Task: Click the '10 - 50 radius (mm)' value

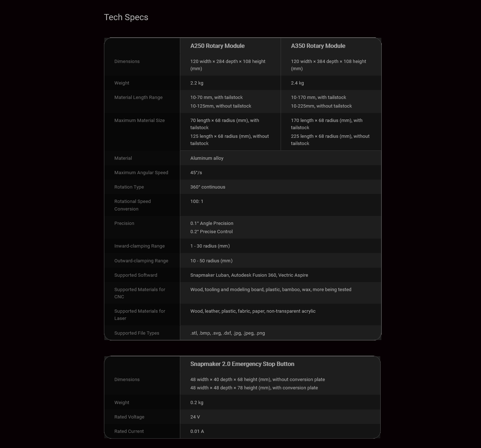Action: pyautogui.click(x=212, y=261)
